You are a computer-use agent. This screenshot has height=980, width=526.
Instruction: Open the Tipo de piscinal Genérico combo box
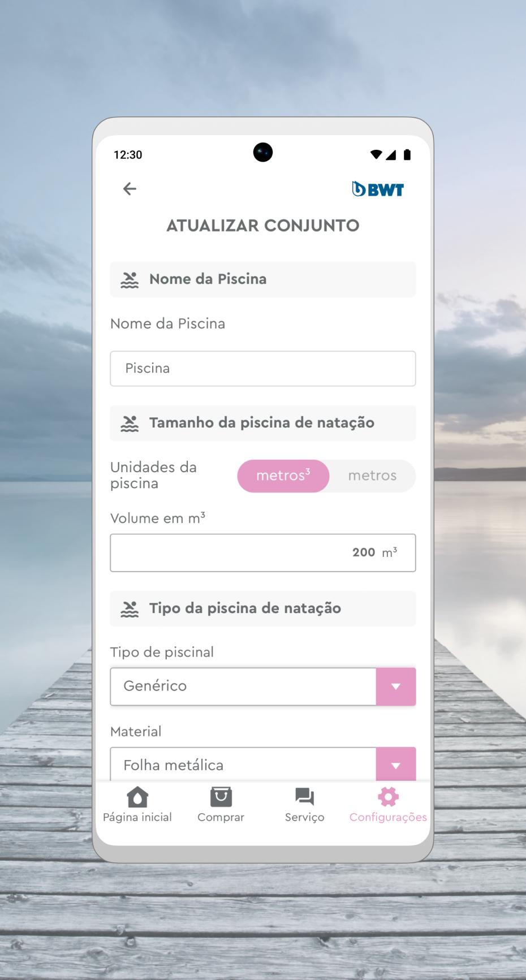(263, 687)
